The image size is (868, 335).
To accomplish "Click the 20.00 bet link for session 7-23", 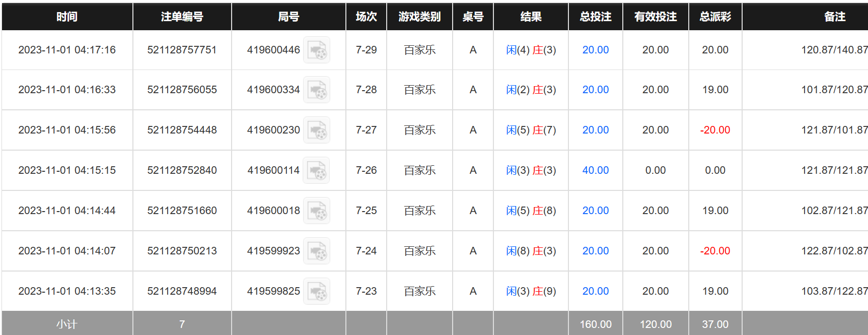I will pyautogui.click(x=595, y=291).
